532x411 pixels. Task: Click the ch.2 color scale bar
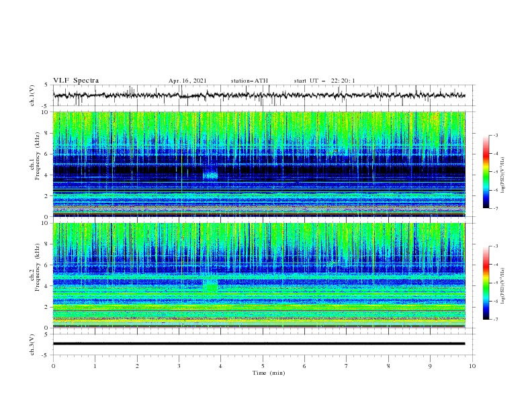[486, 283]
